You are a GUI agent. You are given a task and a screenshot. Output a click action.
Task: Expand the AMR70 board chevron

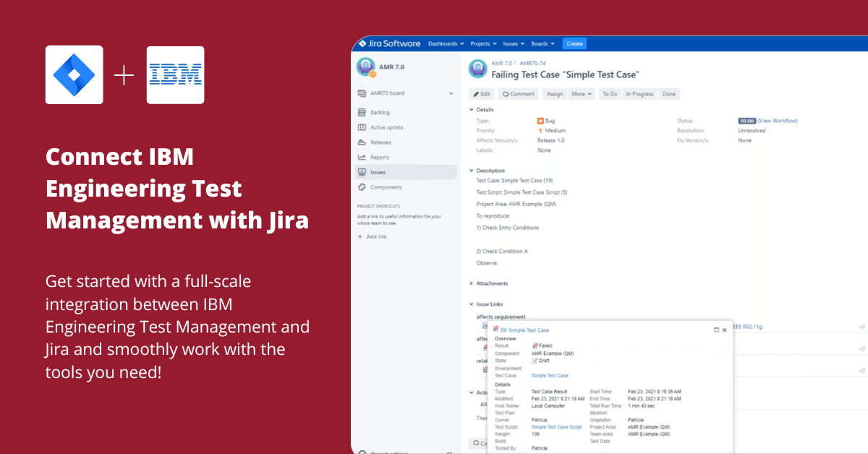pyautogui.click(x=451, y=93)
